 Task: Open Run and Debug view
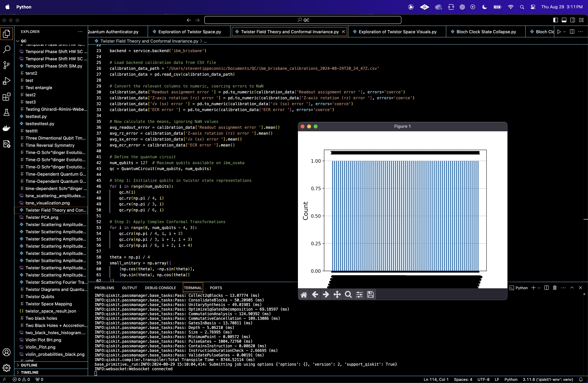(x=7, y=81)
